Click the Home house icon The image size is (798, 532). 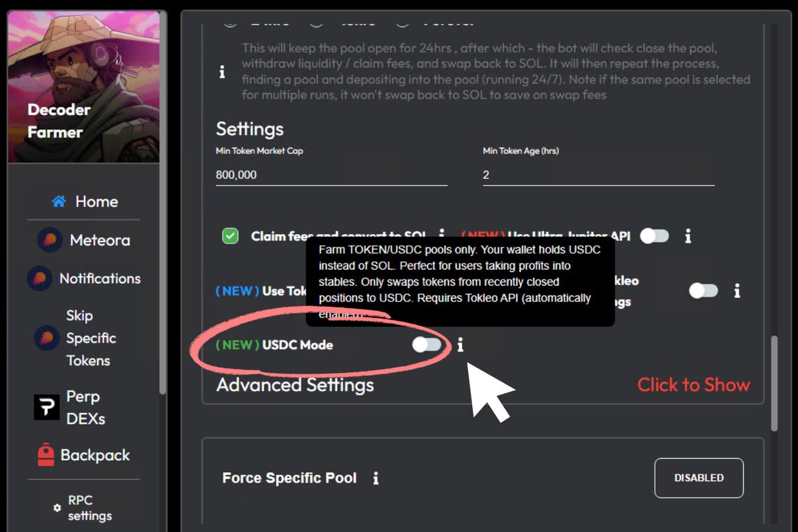coord(59,201)
